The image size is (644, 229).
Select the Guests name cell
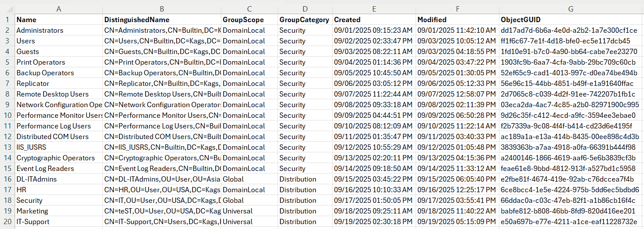[59, 51]
